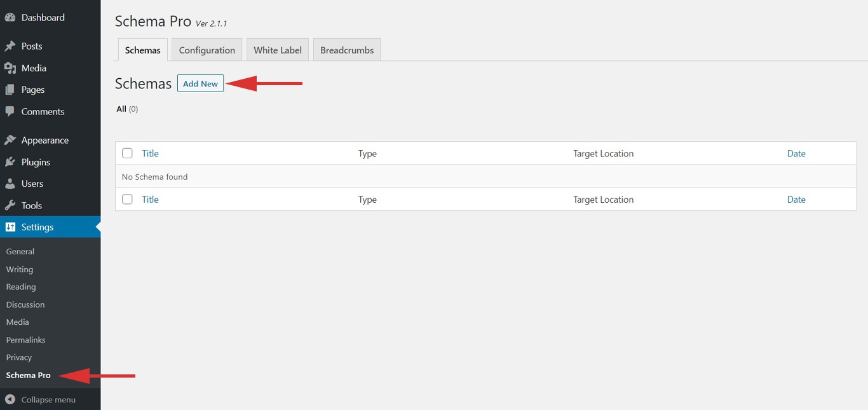
Task: Select the Appearance paintbrush icon
Action: pyautogui.click(x=10, y=140)
